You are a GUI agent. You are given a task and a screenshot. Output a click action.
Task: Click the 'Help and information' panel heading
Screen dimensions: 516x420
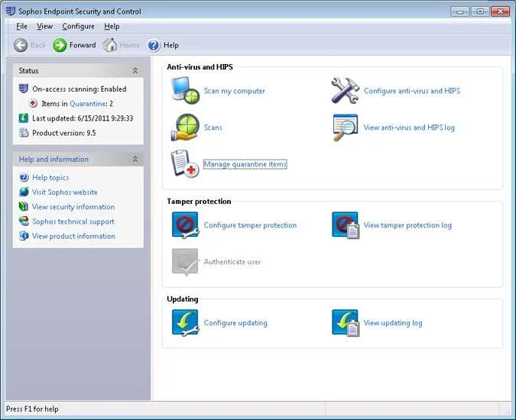(54, 159)
